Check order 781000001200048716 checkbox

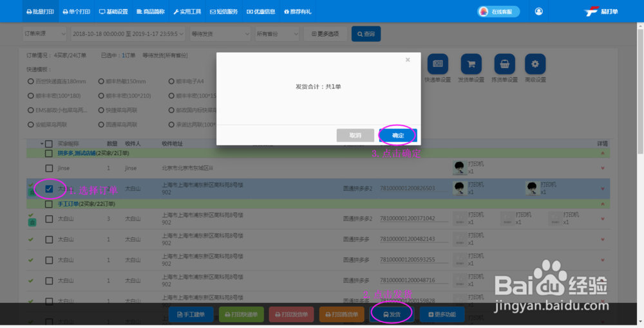pyautogui.click(x=49, y=281)
